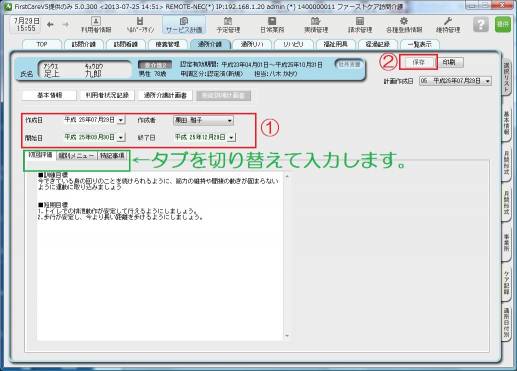Select the 援助メニュー sub-tab
This screenshot has width=517, height=371.
coord(77,156)
